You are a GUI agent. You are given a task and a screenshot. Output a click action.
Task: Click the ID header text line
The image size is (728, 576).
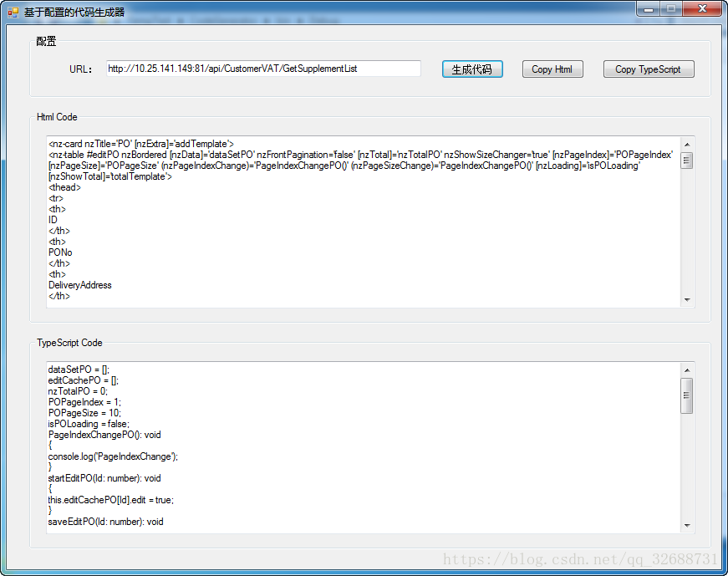point(53,220)
